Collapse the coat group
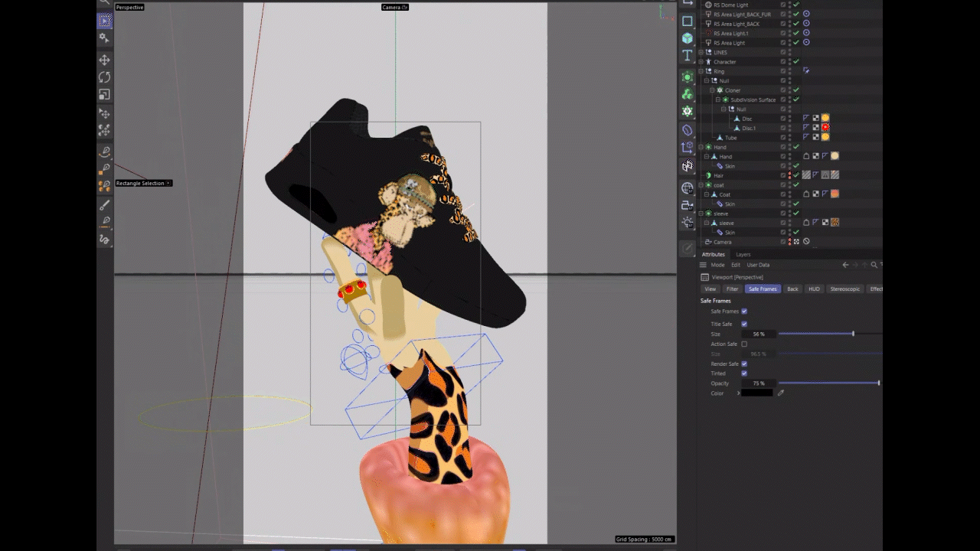Screen dimensions: 980x551 701,185
